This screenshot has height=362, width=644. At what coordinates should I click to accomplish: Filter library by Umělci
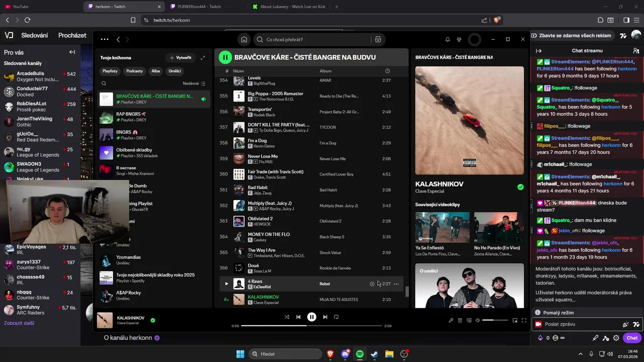175,71
